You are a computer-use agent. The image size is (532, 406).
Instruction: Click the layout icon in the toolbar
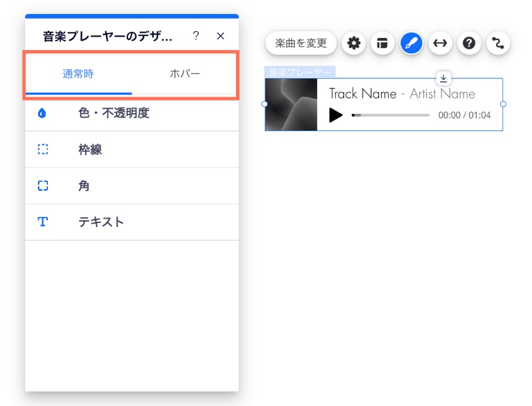382,43
